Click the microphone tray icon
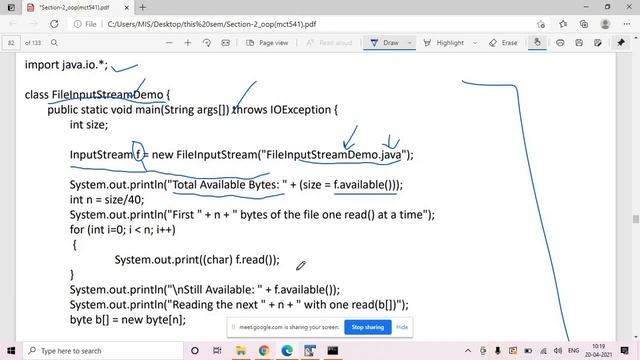This screenshot has width=640, height=360. point(498,351)
